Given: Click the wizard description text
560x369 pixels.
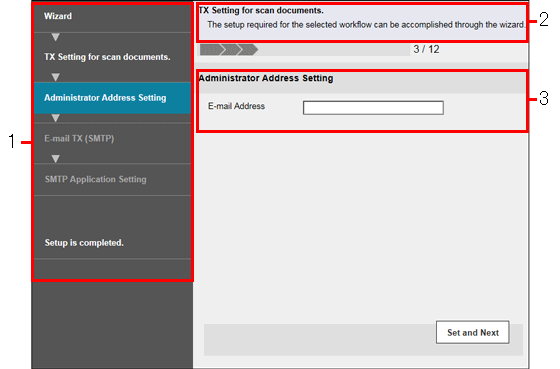Looking at the screenshot, I should [366, 25].
